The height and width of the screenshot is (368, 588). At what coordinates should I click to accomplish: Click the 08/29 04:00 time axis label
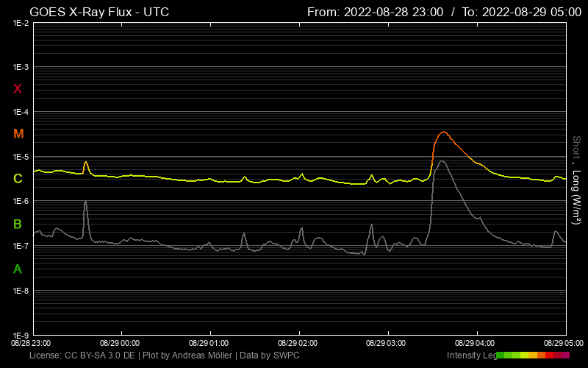[x=475, y=343]
